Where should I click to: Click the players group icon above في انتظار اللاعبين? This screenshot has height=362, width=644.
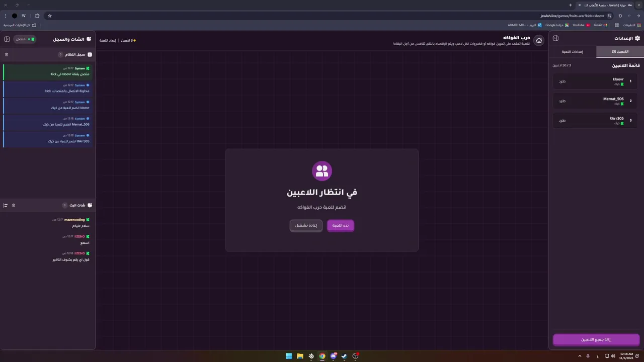322,170
